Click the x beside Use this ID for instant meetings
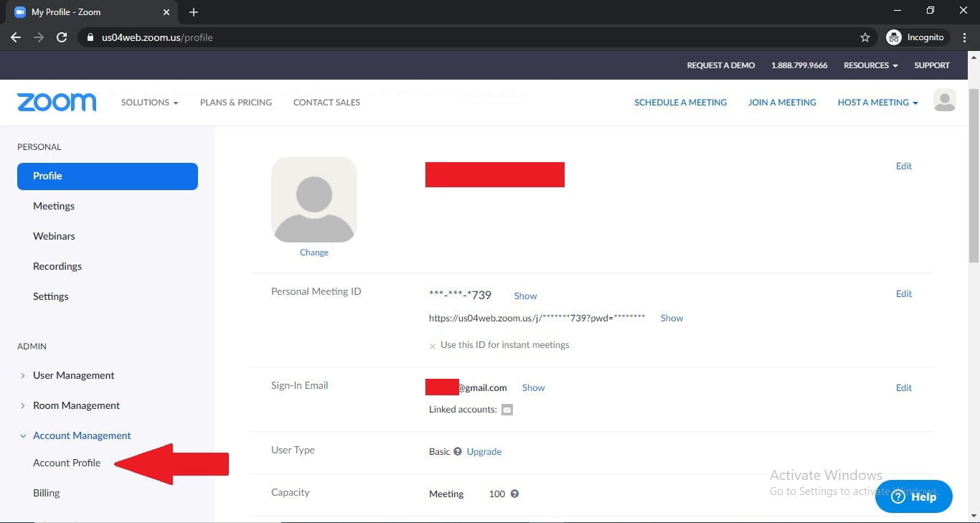Image resolution: width=980 pixels, height=523 pixels. tap(432, 345)
